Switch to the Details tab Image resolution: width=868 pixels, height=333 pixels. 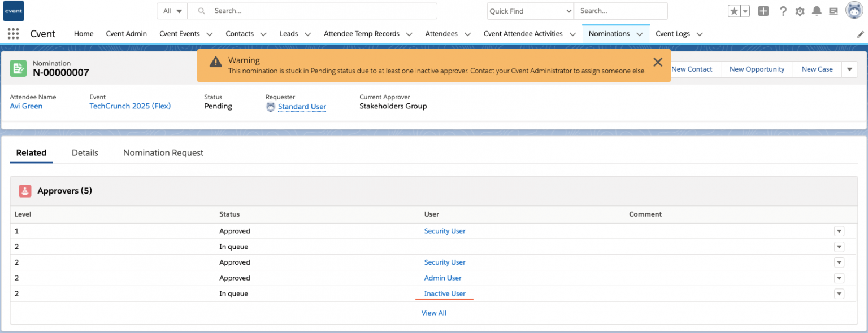coord(84,152)
